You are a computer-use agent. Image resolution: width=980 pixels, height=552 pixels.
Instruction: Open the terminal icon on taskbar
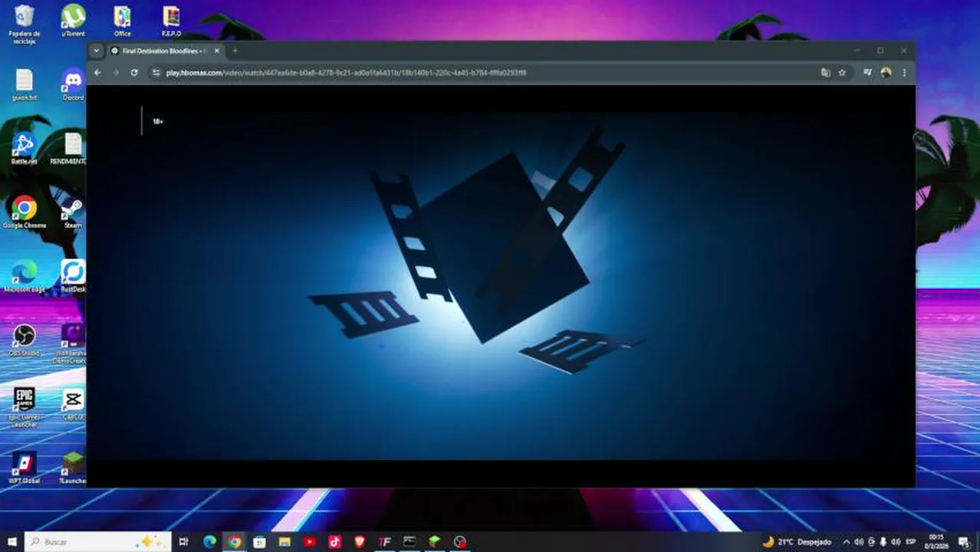[409, 541]
